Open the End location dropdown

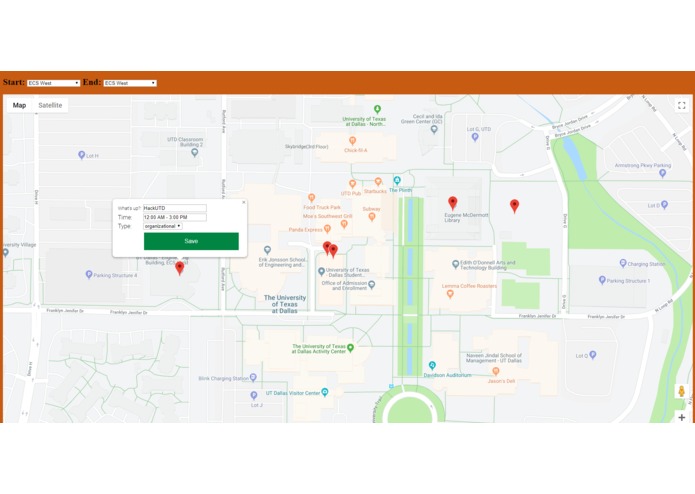tap(130, 83)
